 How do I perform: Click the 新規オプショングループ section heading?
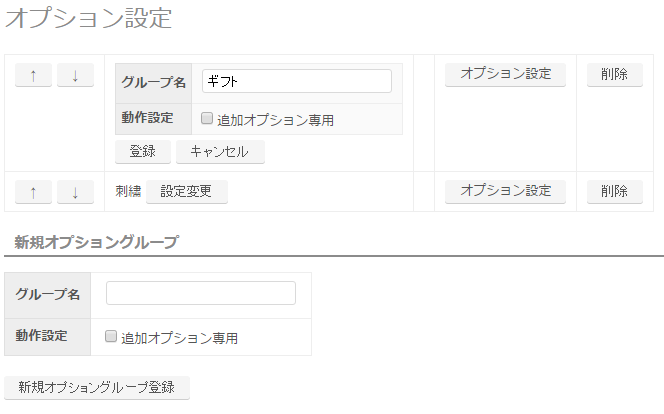97,242
